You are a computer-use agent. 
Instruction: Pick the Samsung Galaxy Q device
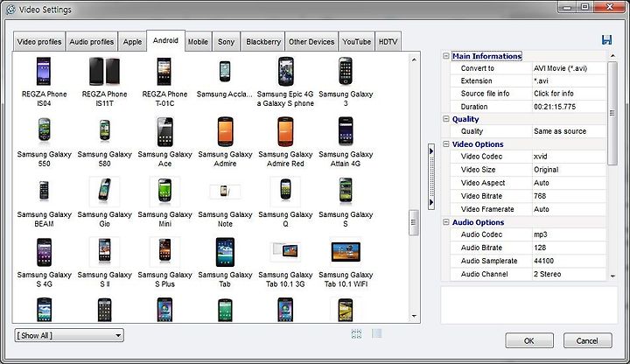point(285,190)
